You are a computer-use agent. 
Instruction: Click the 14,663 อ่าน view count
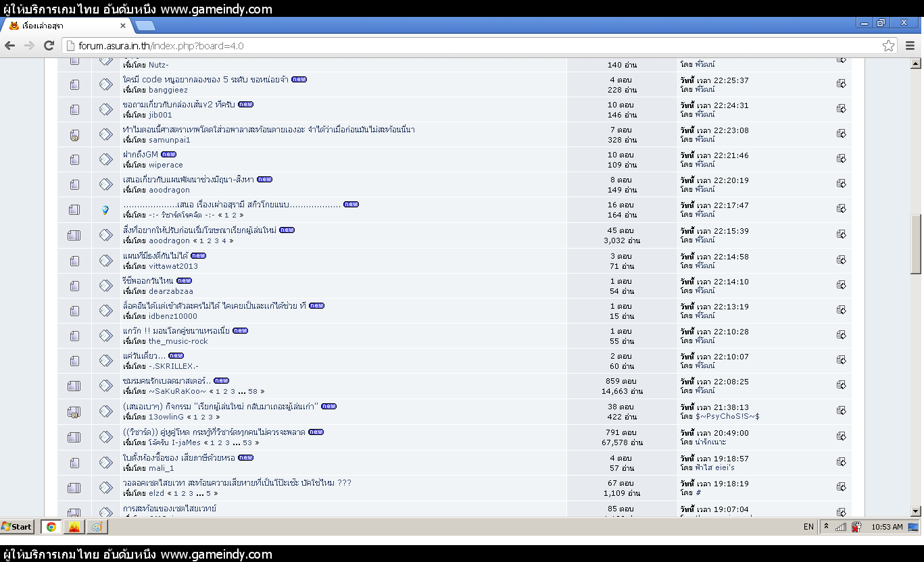tap(622, 392)
